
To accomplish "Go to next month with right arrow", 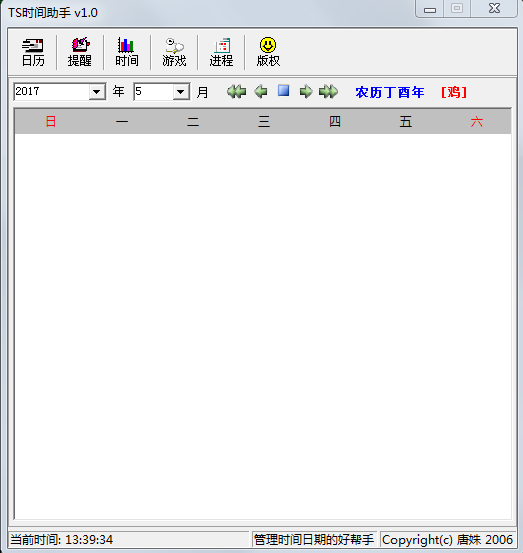I will click(x=306, y=92).
